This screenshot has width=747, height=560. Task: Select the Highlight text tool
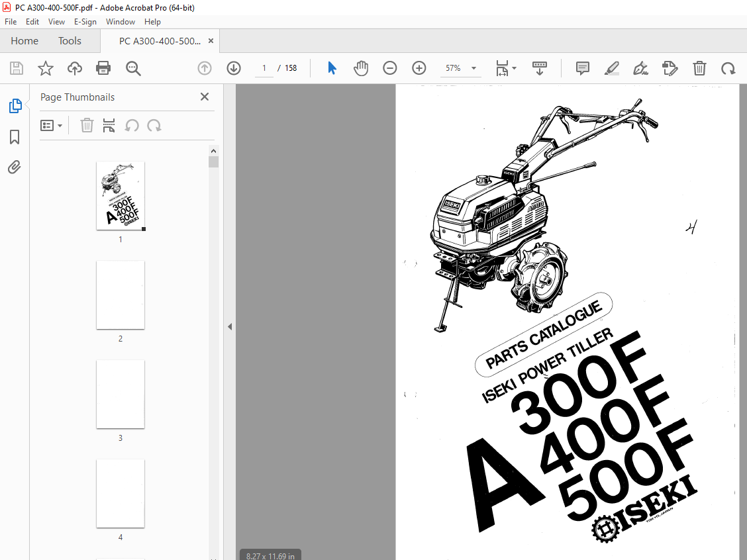coord(612,68)
